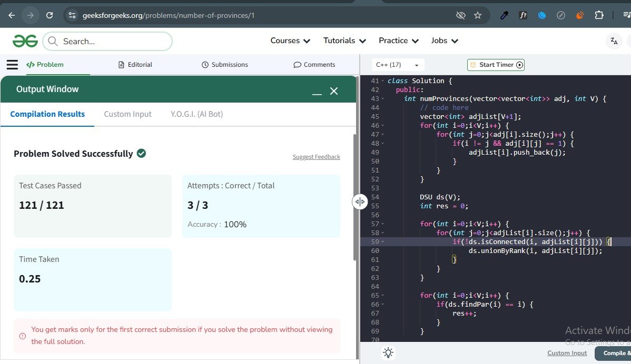Open the Comments tab
631x364 pixels.
pos(314,64)
